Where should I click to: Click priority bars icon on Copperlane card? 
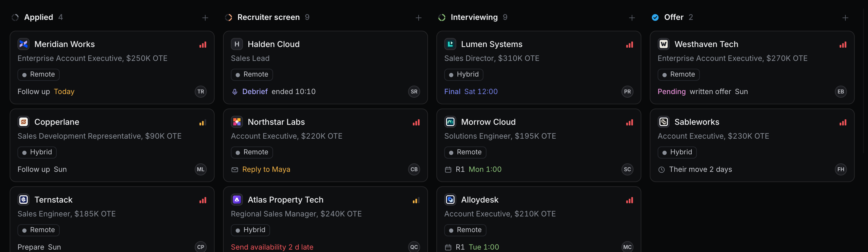[x=203, y=123]
